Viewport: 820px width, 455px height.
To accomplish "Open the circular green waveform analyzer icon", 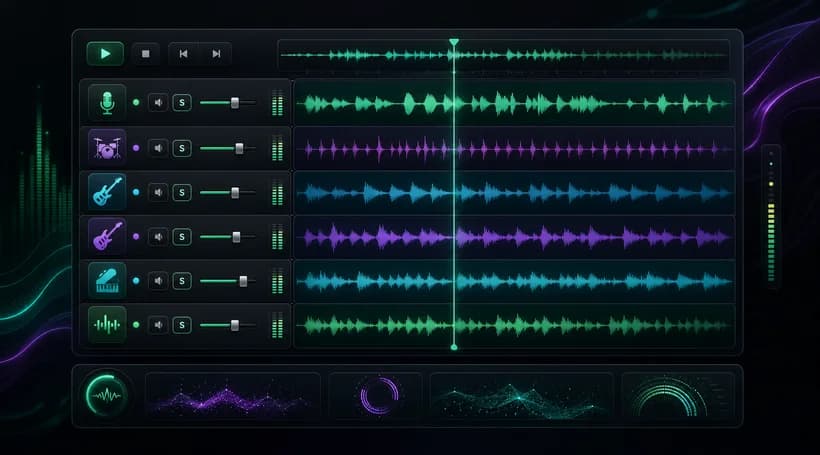I will pyautogui.click(x=107, y=395).
